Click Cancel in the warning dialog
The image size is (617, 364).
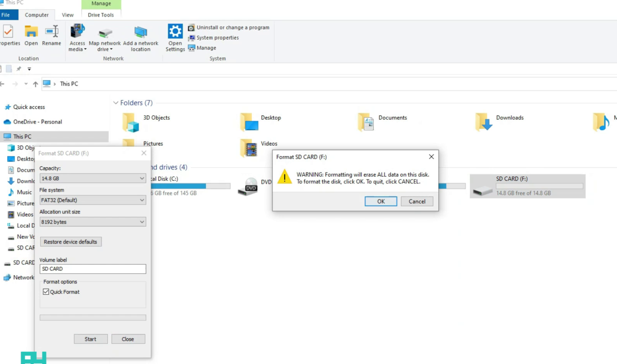[417, 201]
